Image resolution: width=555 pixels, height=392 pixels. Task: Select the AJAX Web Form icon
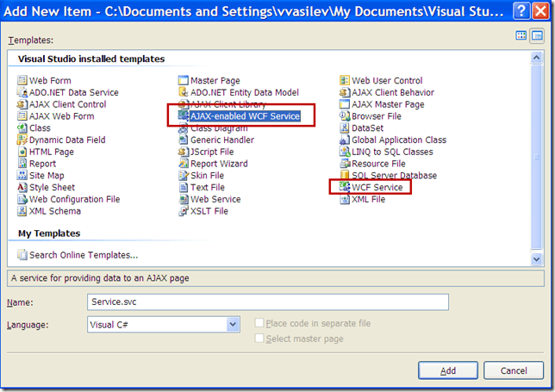[22, 116]
